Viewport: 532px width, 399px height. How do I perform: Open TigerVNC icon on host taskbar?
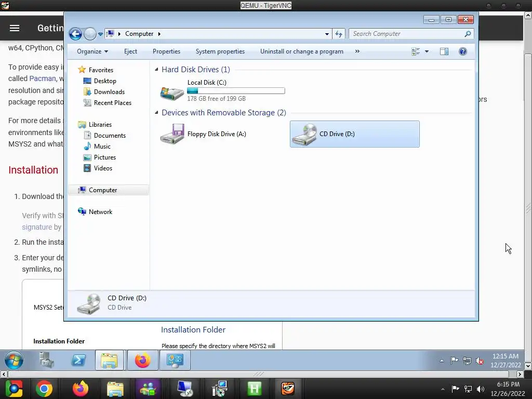point(288,389)
